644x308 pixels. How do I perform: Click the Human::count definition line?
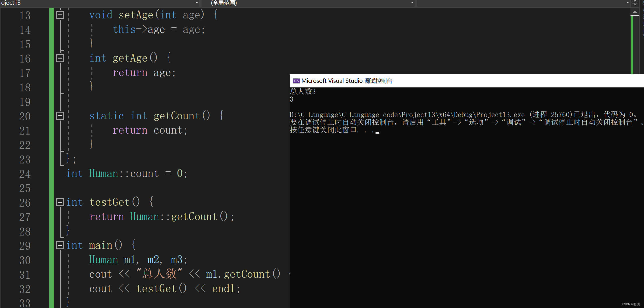tap(126, 173)
